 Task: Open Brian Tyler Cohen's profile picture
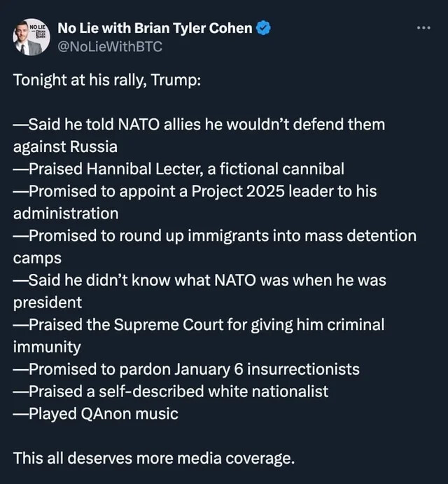click(31, 37)
